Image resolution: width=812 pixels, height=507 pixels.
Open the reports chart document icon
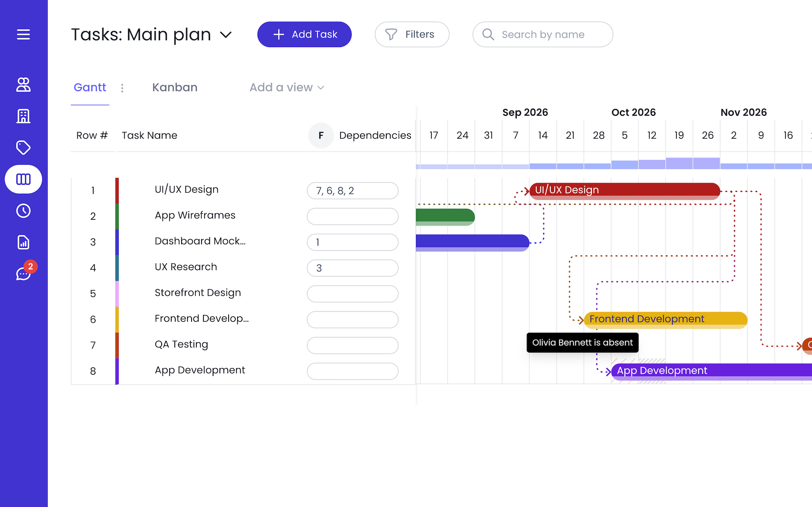pos(23,242)
